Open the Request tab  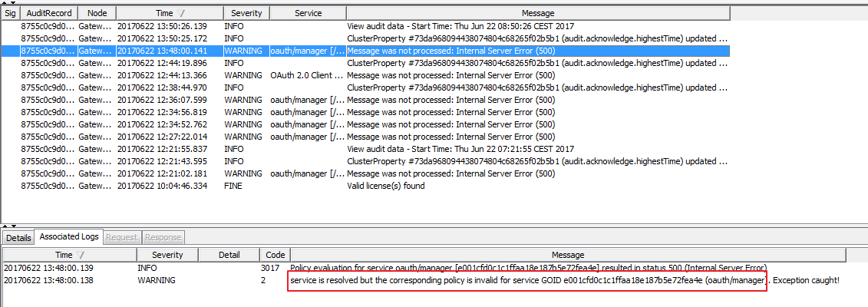(x=122, y=237)
